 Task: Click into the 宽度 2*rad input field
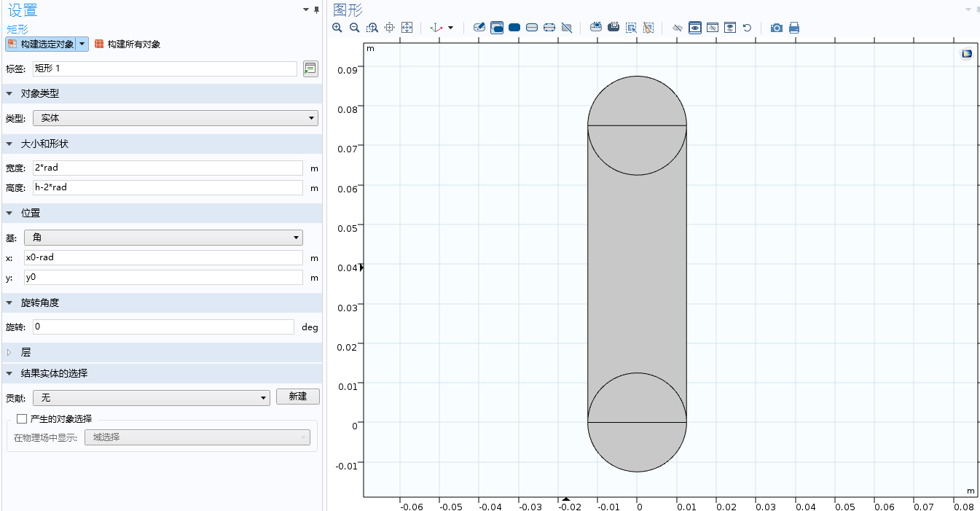168,168
